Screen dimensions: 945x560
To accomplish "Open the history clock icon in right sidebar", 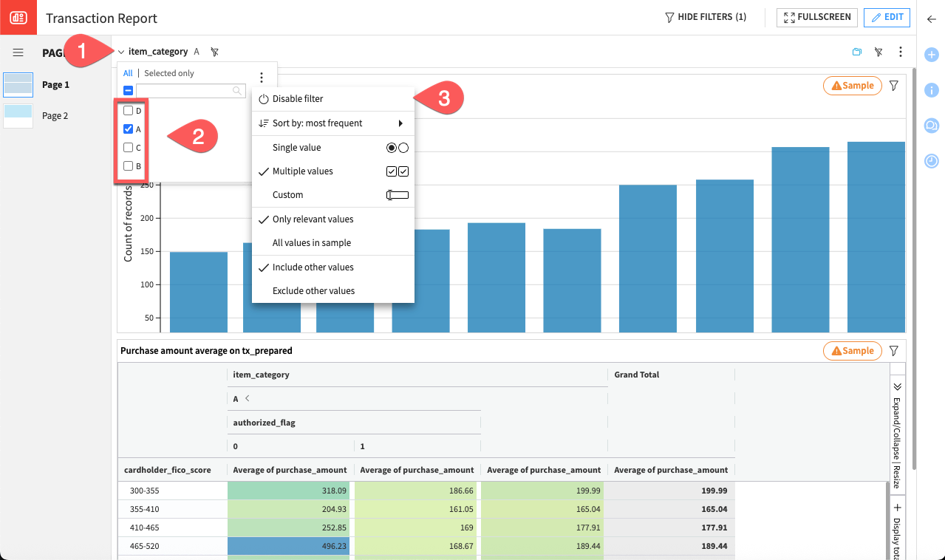I will (931, 160).
